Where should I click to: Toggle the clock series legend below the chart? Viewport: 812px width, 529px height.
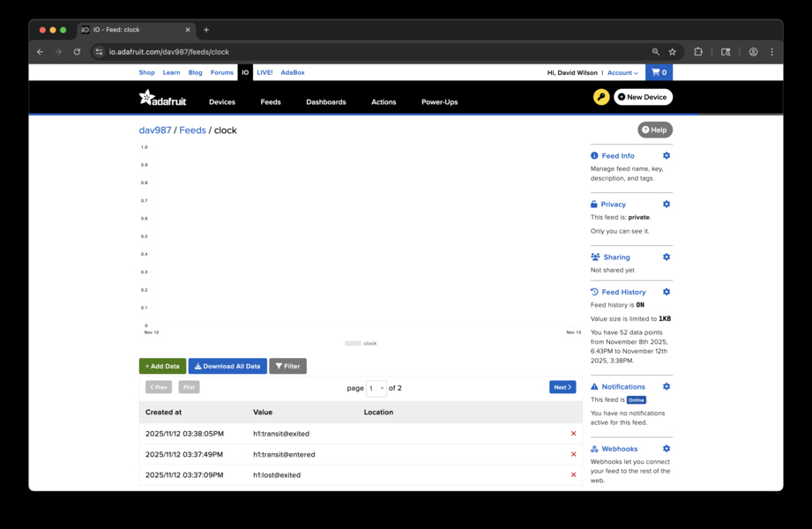pos(361,343)
